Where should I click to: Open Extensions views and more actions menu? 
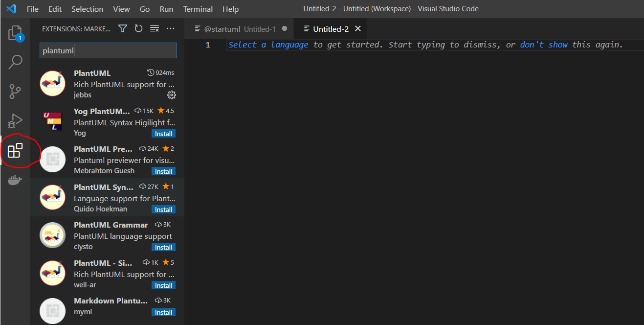point(170,29)
